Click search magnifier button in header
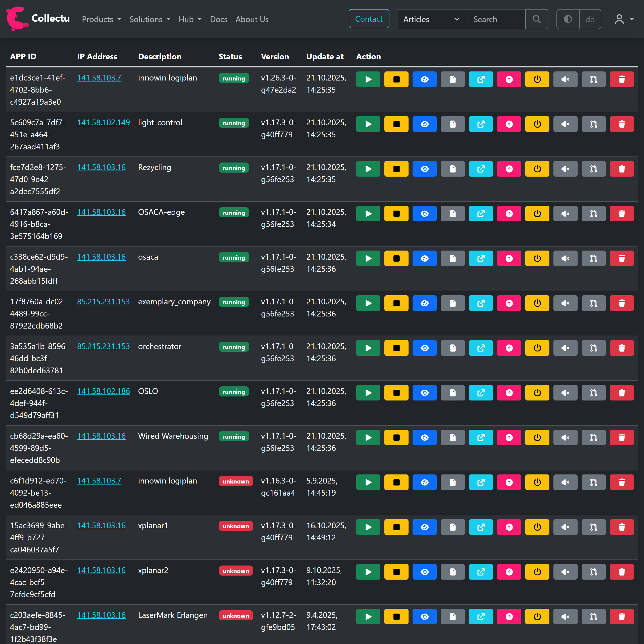The height and width of the screenshot is (644, 644). point(536,19)
